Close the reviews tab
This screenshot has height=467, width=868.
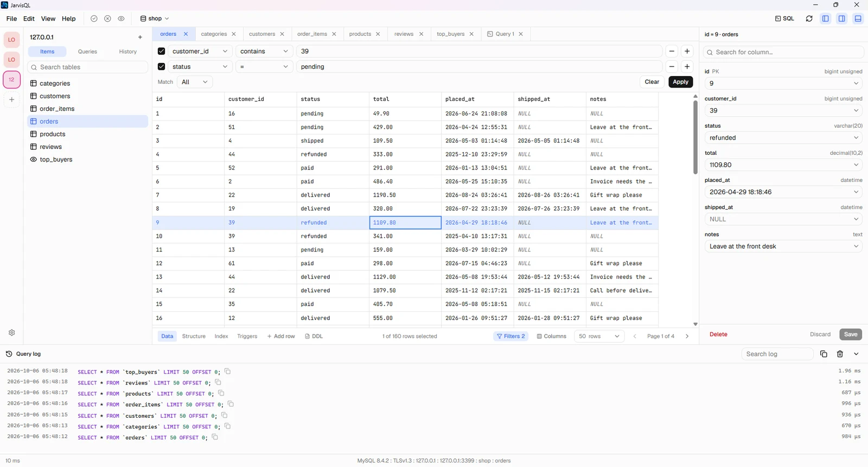(x=421, y=34)
